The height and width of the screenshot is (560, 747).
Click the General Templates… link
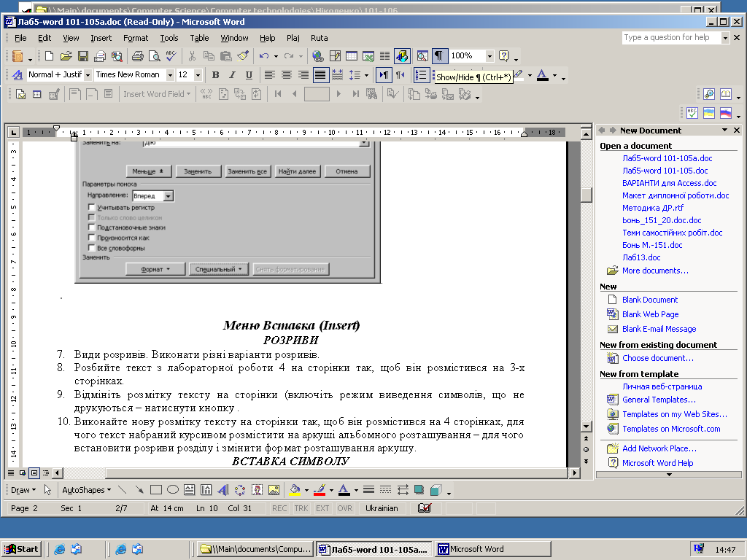[x=659, y=400]
